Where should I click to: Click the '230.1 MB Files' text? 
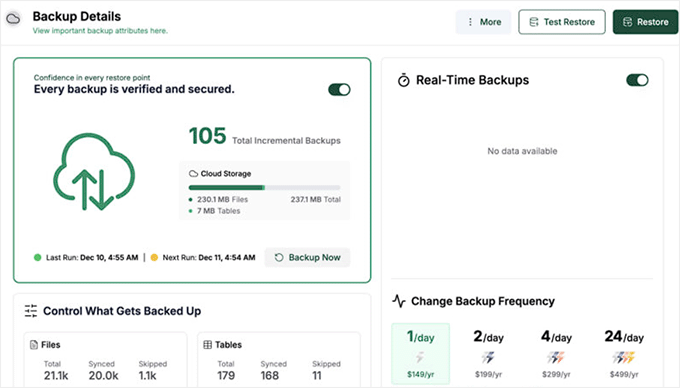[x=222, y=199]
